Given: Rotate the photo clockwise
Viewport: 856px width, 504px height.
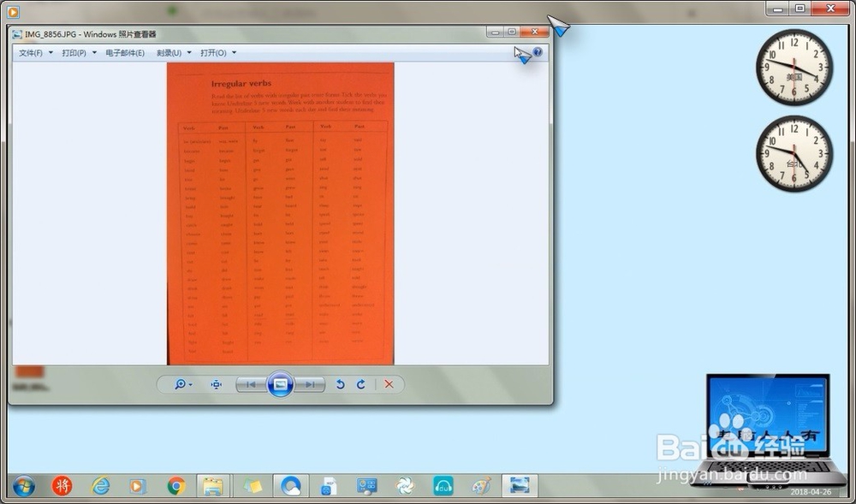Looking at the screenshot, I should pos(361,384).
